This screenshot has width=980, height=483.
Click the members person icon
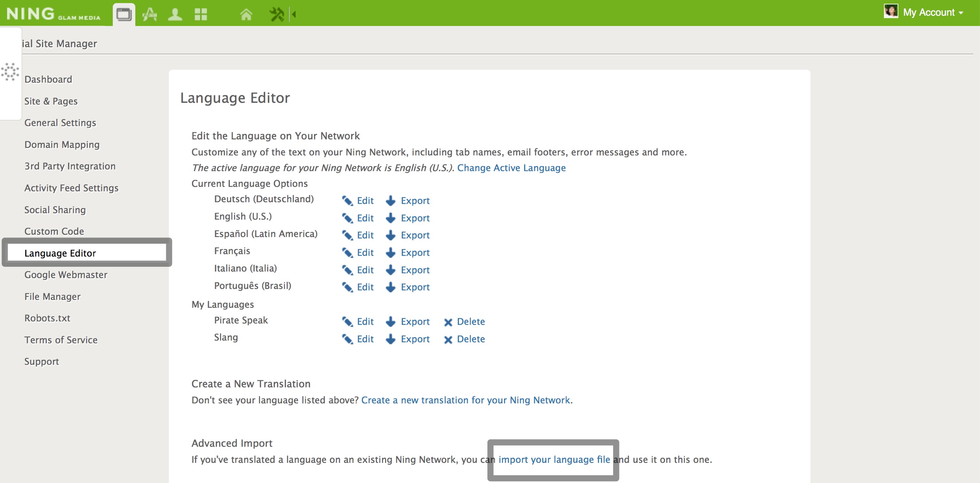click(175, 14)
